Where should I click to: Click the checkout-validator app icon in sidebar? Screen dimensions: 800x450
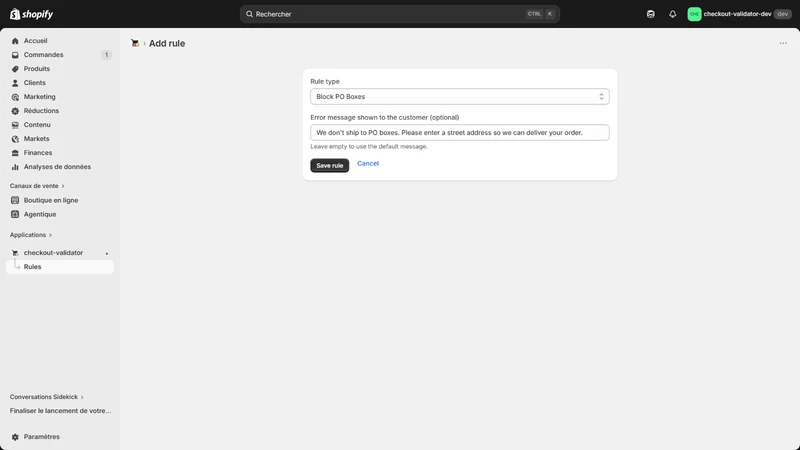click(x=15, y=253)
